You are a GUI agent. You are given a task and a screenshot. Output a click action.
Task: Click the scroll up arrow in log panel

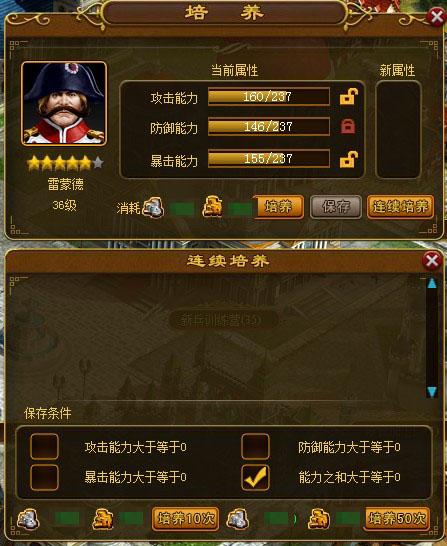432,283
